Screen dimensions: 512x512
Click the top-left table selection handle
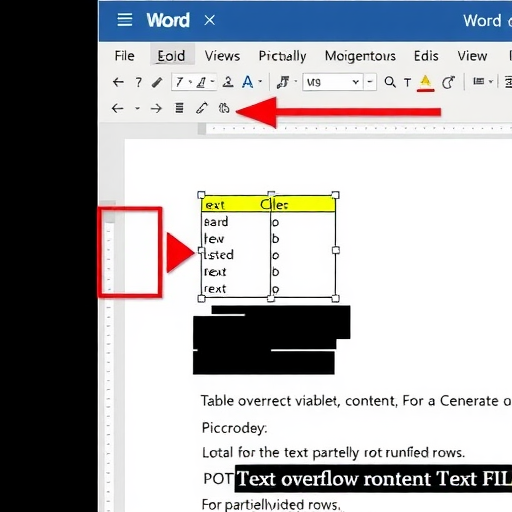point(201,195)
